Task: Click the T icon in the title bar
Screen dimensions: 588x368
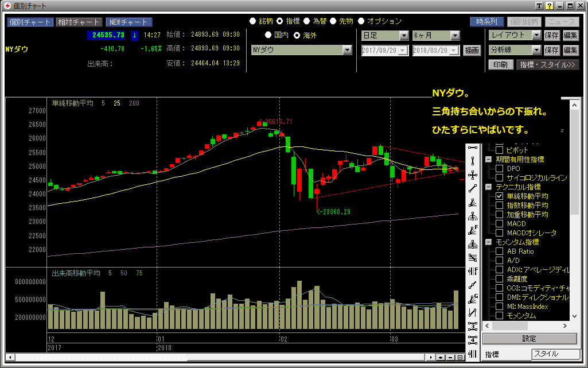Action: click(539, 6)
